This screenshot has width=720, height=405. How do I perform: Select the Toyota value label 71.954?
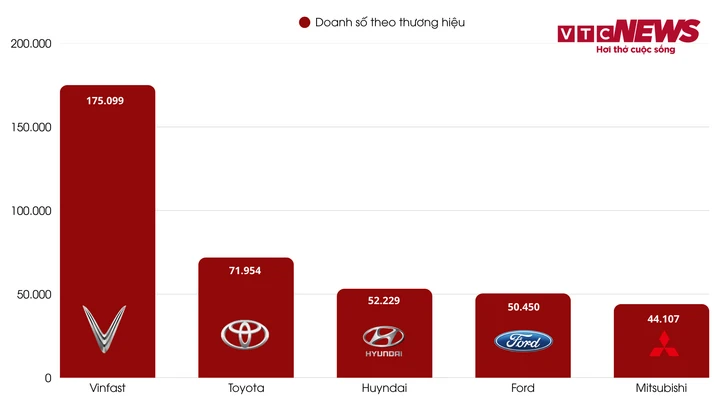(x=244, y=271)
